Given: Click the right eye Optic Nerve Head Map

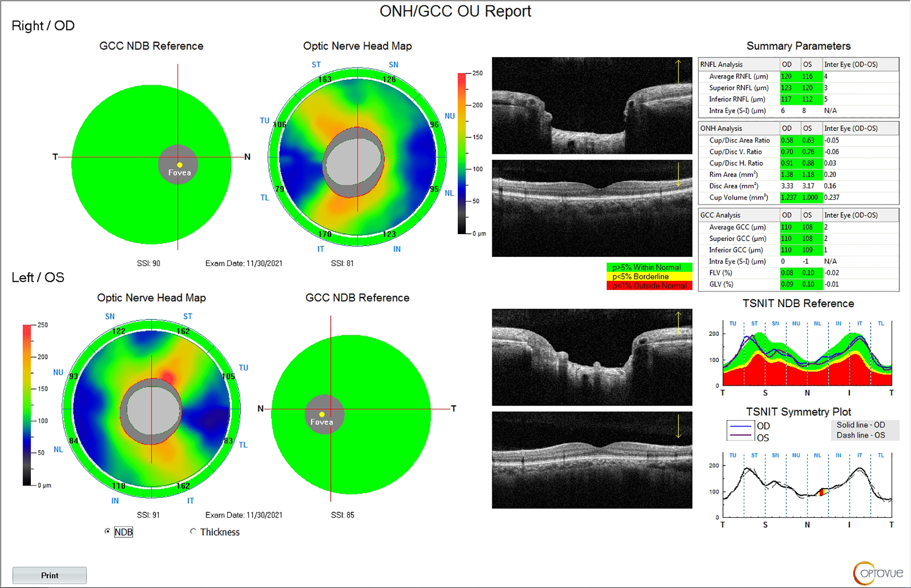Looking at the screenshot, I should click(358, 157).
